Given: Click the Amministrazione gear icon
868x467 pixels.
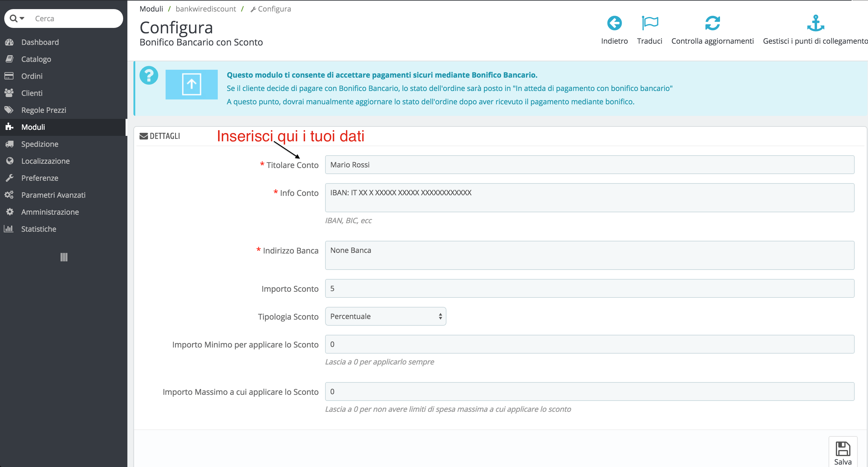Looking at the screenshot, I should [10, 212].
